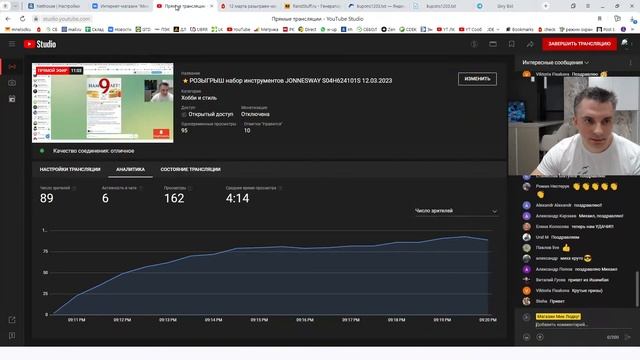
Task: Click the circular icon left of header clip icon
Action: (x=474, y=44)
